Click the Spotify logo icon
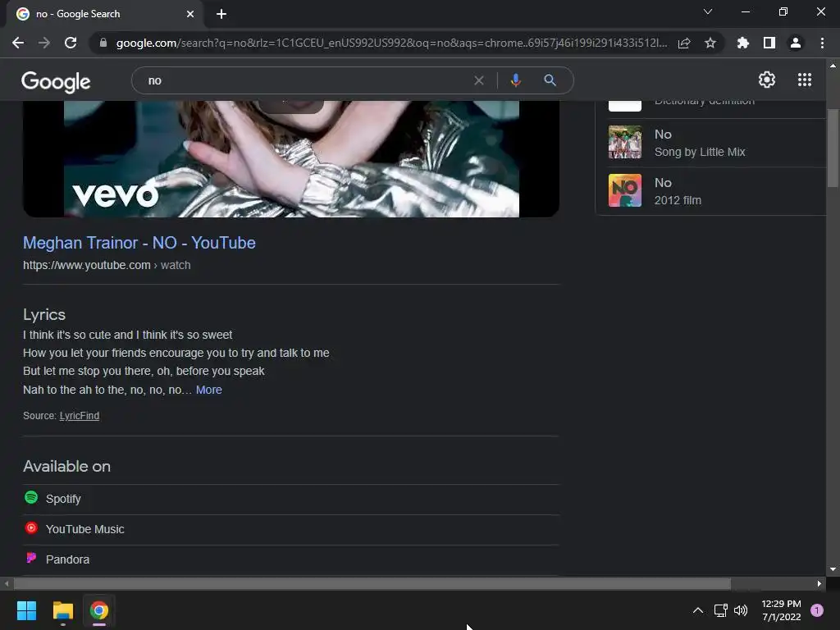The width and height of the screenshot is (840, 630). coord(31,498)
